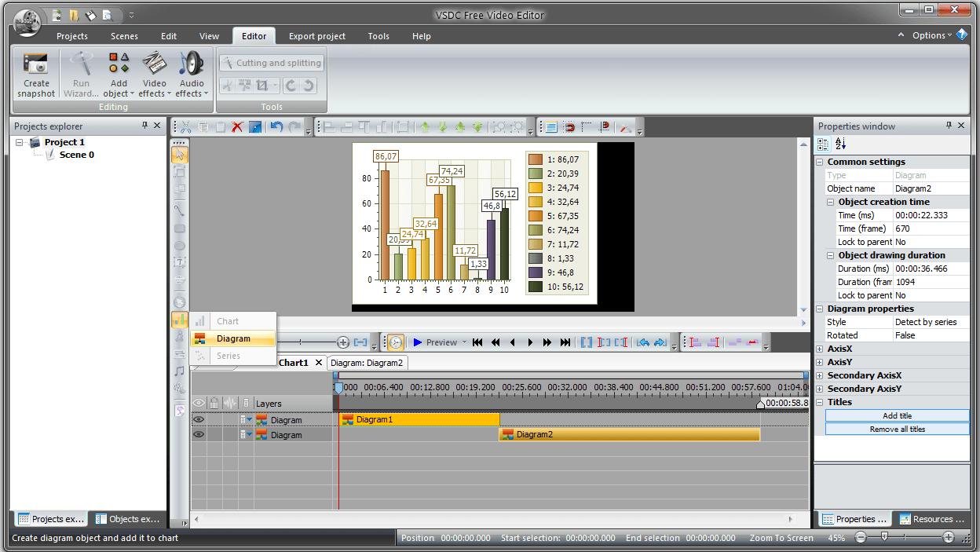This screenshot has height=552, width=980.
Task: Click the green move-up arrow icon
Action: 424,126
